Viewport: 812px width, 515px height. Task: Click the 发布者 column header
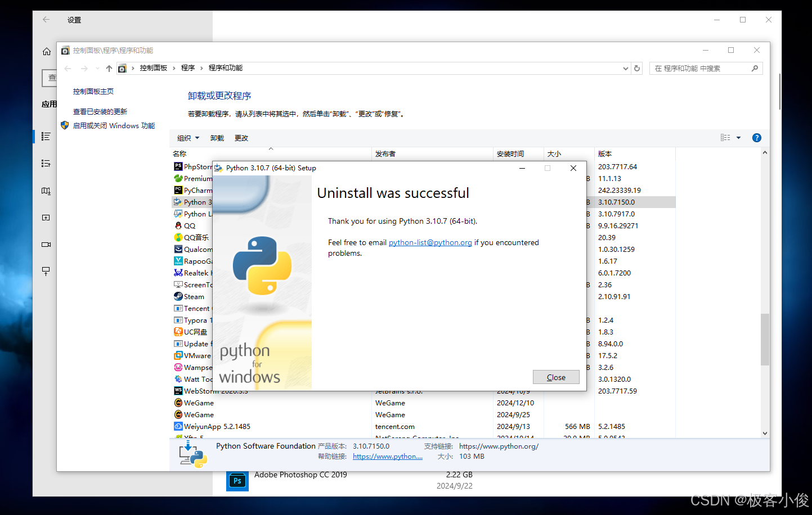pos(432,153)
